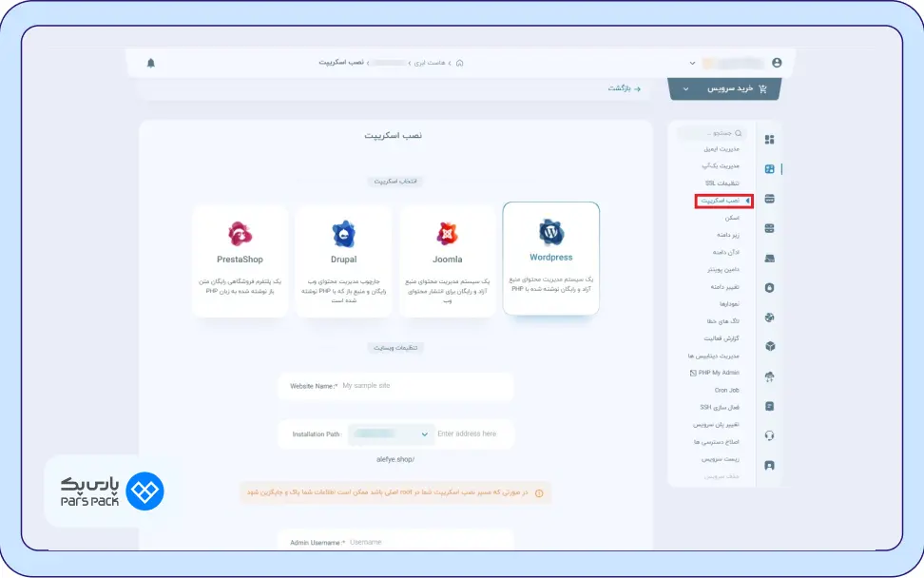Click the WordPress logo
Viewport: 924px width, 578px height.
click(551, 232)
